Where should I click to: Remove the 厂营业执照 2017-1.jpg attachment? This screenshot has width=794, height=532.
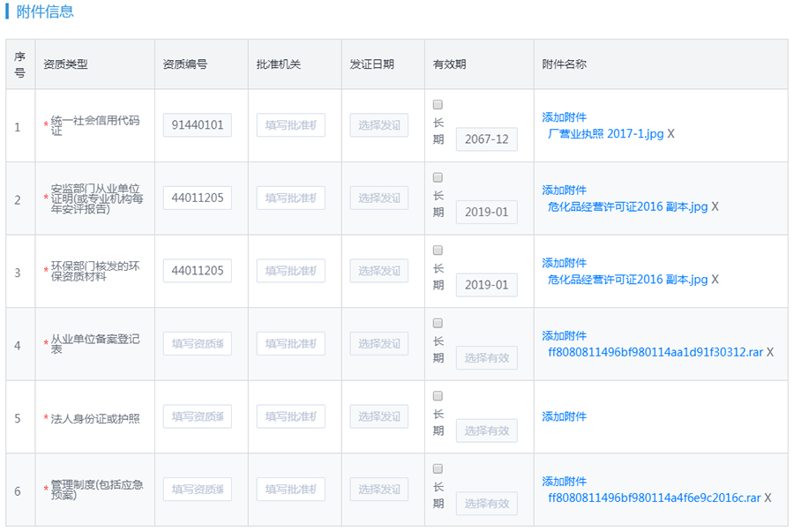click(670, 134)
